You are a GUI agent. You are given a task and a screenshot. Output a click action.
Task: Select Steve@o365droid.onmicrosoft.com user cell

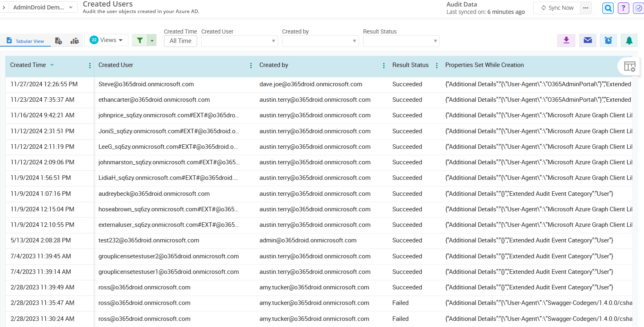(146, 84)
